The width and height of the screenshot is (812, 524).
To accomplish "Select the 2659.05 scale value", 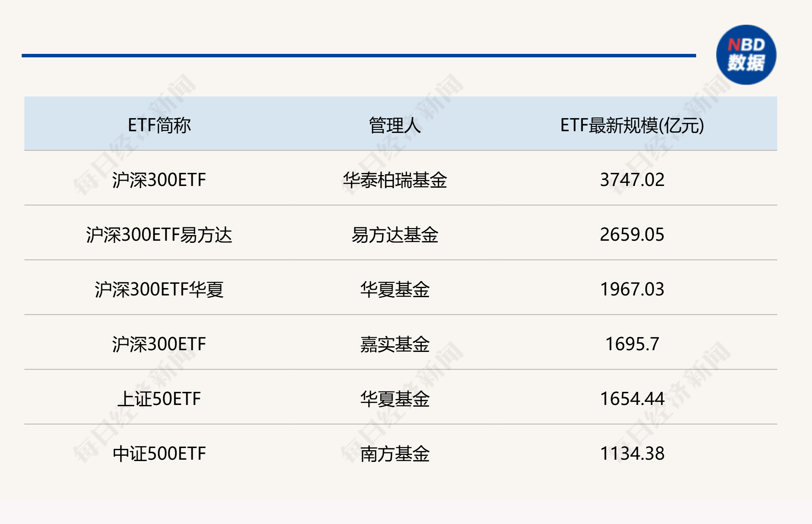I will pos(632,235).
